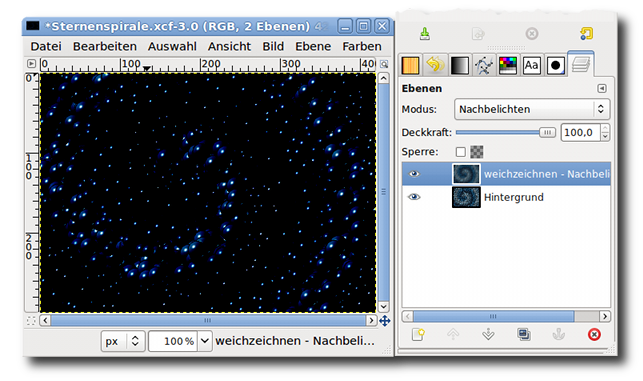Select the Hintergrund layer thumbnail
This screenshot has height=381, width=643.
coord(466,197)
